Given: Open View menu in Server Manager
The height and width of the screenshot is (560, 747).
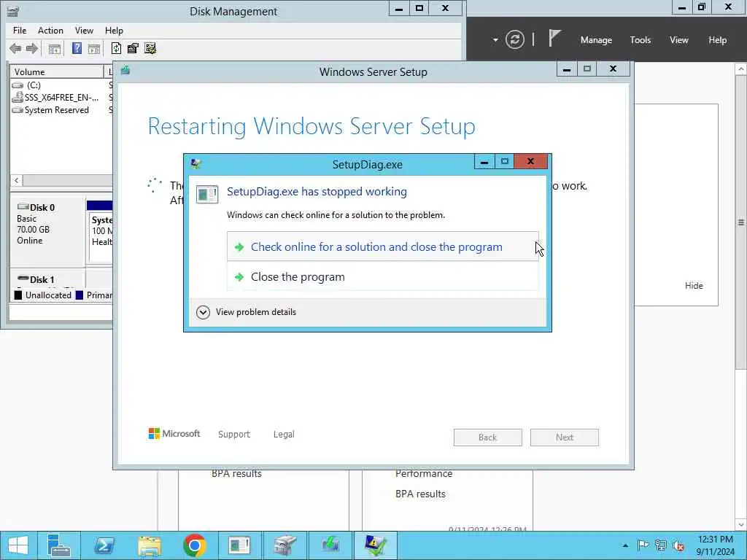Looking at the screenshot, I should point(679,40).
